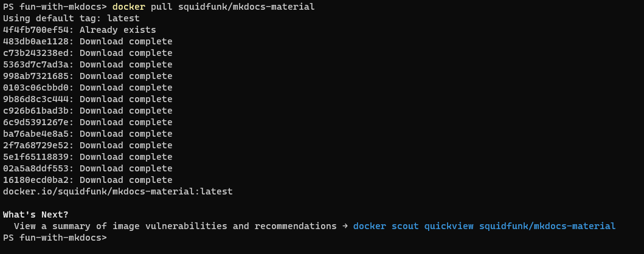Click squidfunk/mkdocs-material in the pull command
The height and width of the screenshot is (254, 644).
(x=246, y=7)
